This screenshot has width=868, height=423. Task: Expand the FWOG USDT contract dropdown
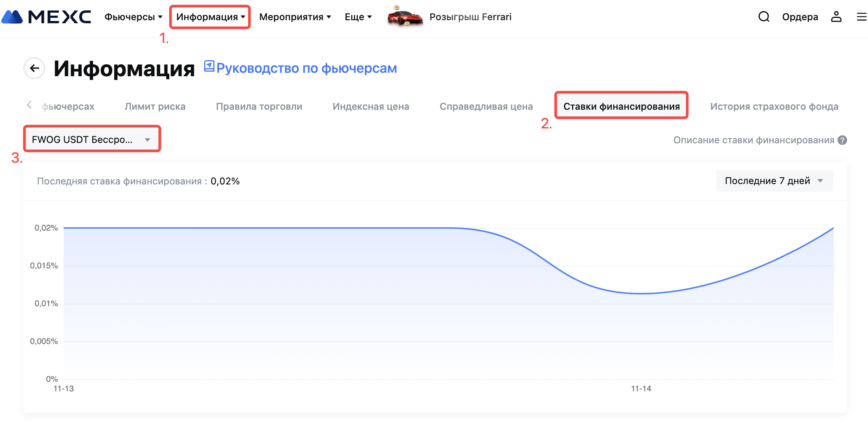tap(92, 139)
